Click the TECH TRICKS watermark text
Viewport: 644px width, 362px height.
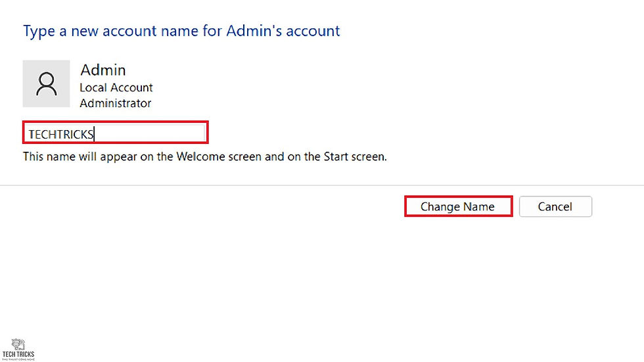coord(18,354)
